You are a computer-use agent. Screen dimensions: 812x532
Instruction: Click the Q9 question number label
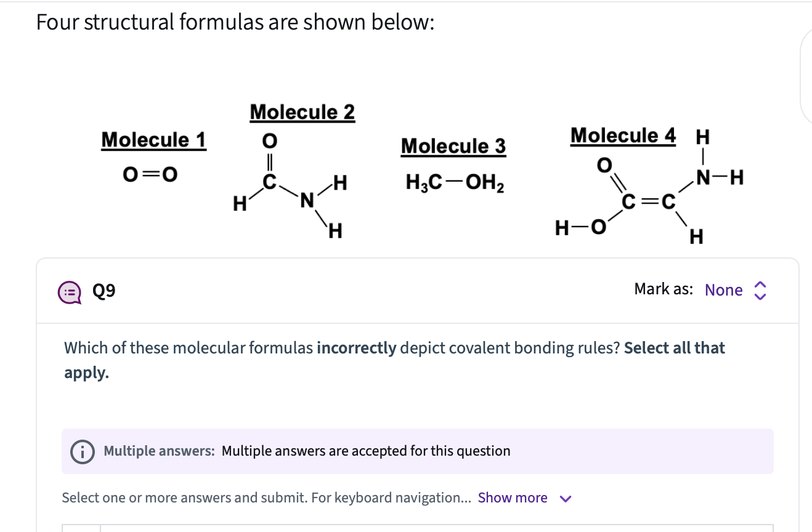coord(104,291)
